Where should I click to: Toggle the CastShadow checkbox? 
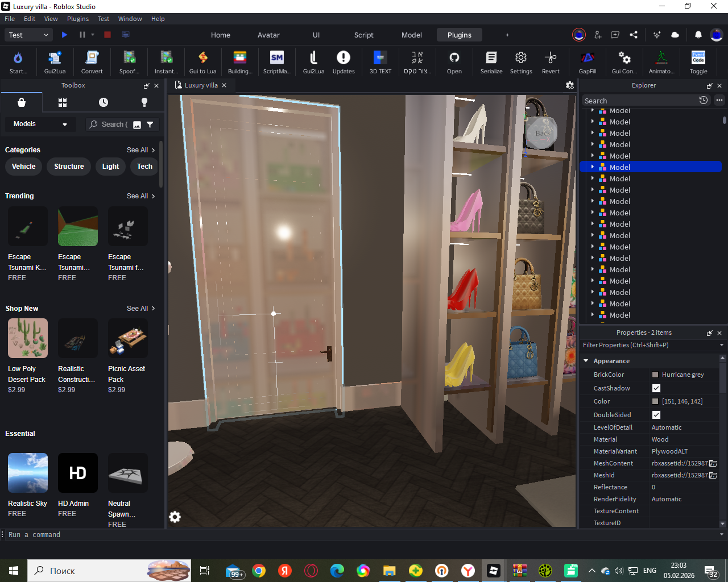click(656, 388)
